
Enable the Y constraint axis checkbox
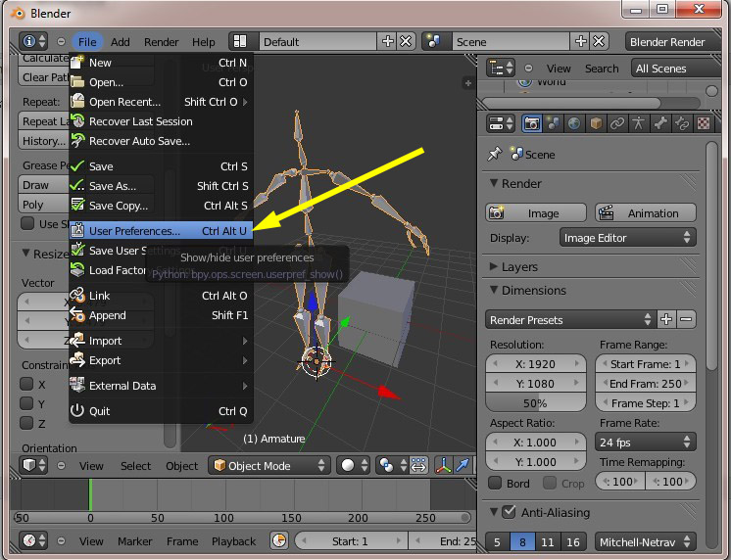27,403
